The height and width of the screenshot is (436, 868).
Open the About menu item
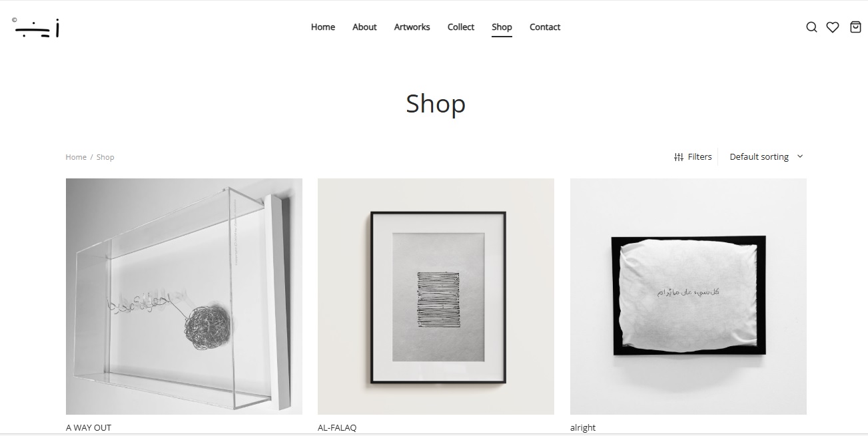pyautogui.click(x=364, y=27)
